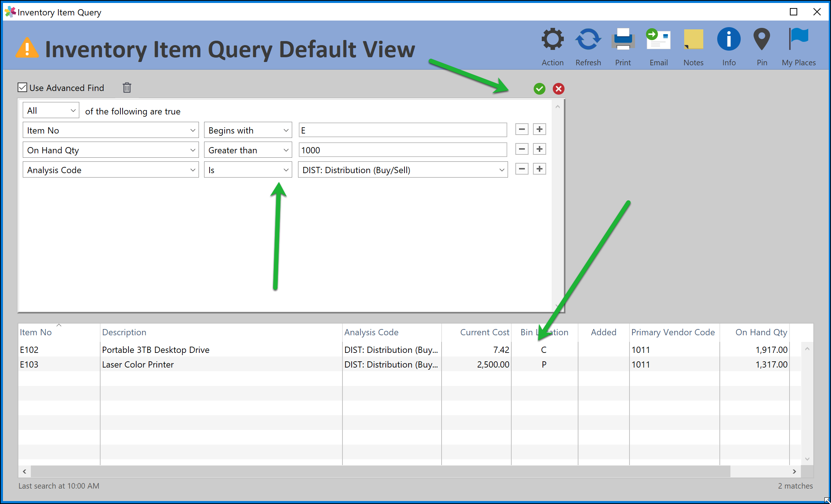Remove the On Hand Qty criteria row
Viewport: 831px width, 504px height.
[x=522, y=149]
